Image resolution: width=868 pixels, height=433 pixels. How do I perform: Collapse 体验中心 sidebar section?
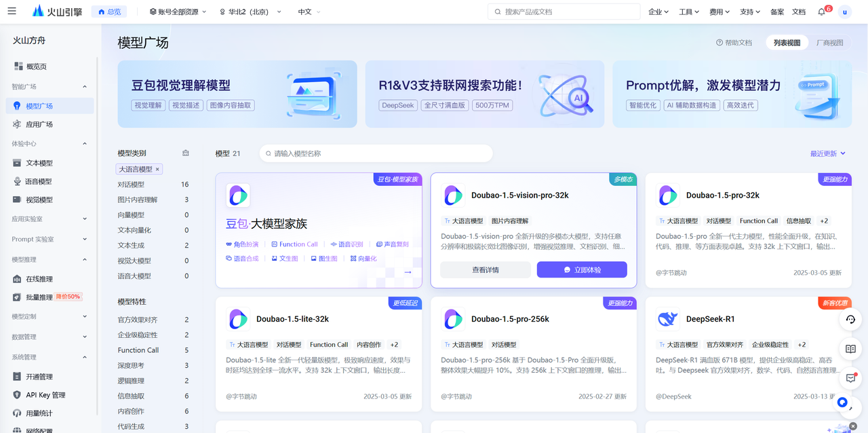85,144
